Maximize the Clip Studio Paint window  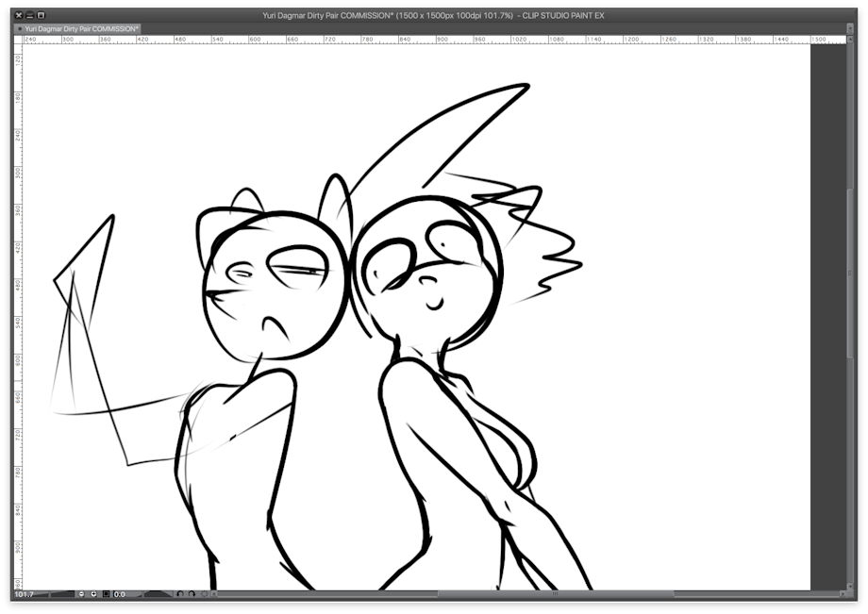tap(41, 15)
